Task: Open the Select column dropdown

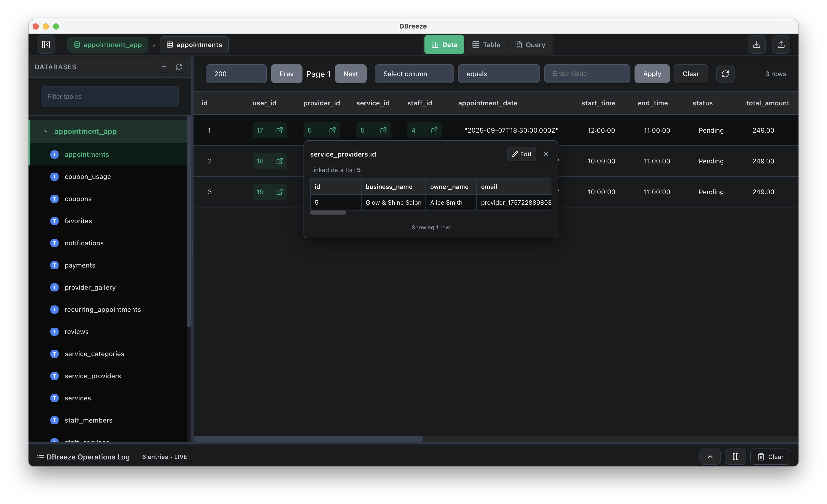Action: pyautogui.click(x=414, y=74)
